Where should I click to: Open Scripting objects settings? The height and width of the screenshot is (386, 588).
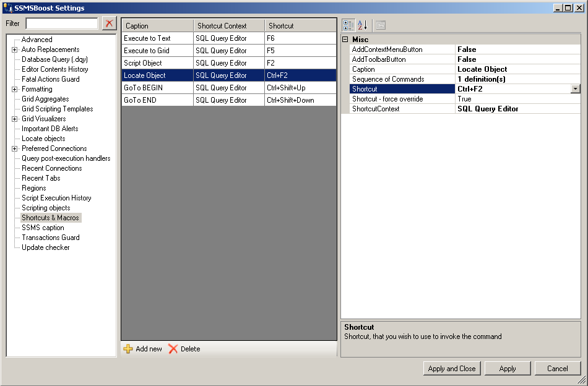[x=46, y=208]
